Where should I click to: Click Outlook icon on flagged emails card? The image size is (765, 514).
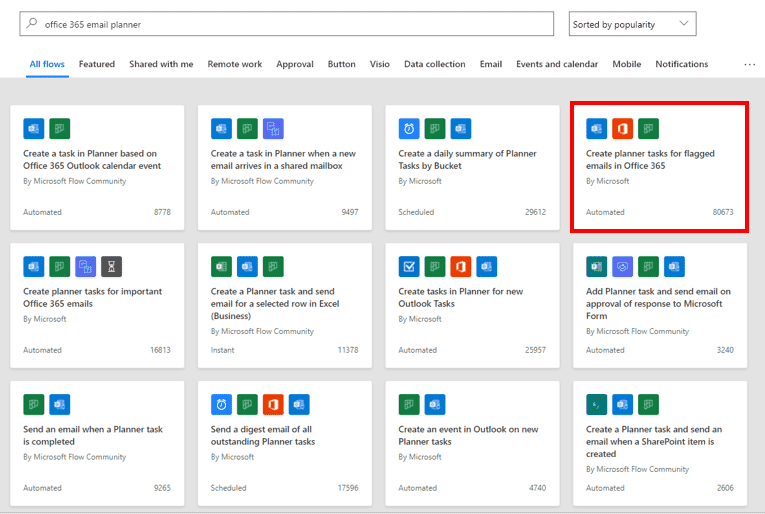tap(597, 129)
